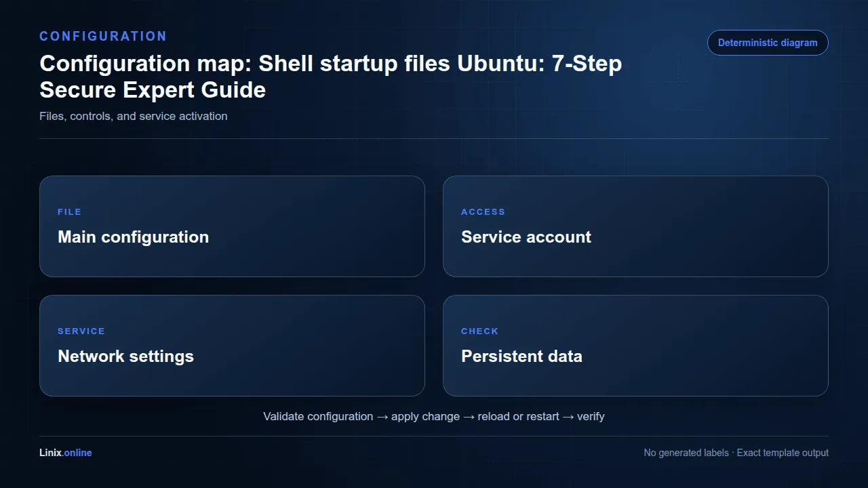Click the ACCESS label above Service account
The width and height of the screenshot is (868, 488).
(483, 212)
